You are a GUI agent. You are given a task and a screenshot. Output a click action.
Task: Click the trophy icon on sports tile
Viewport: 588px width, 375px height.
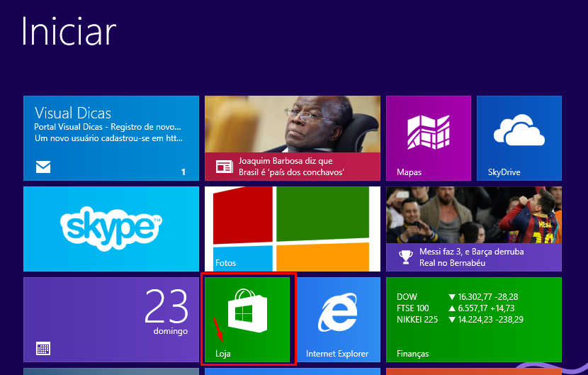[x=405, y=257]
